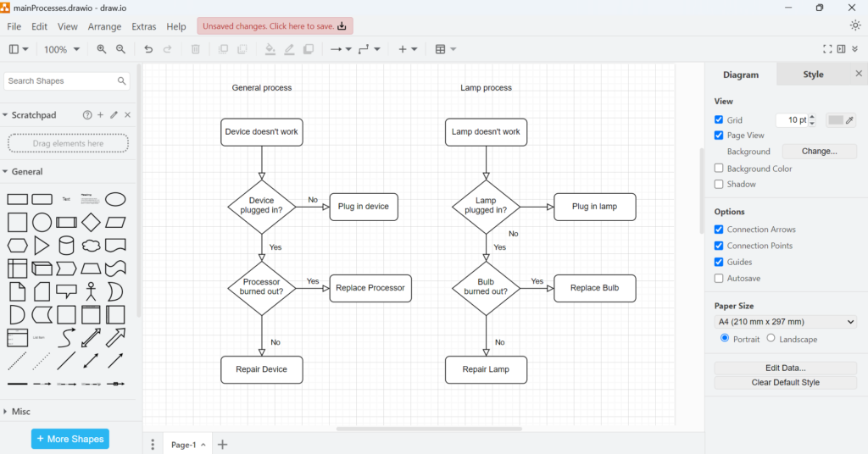Viewport: 868px width, 454px height.
Task: Select the ellipse shape in General
Action: click(115, 199)
